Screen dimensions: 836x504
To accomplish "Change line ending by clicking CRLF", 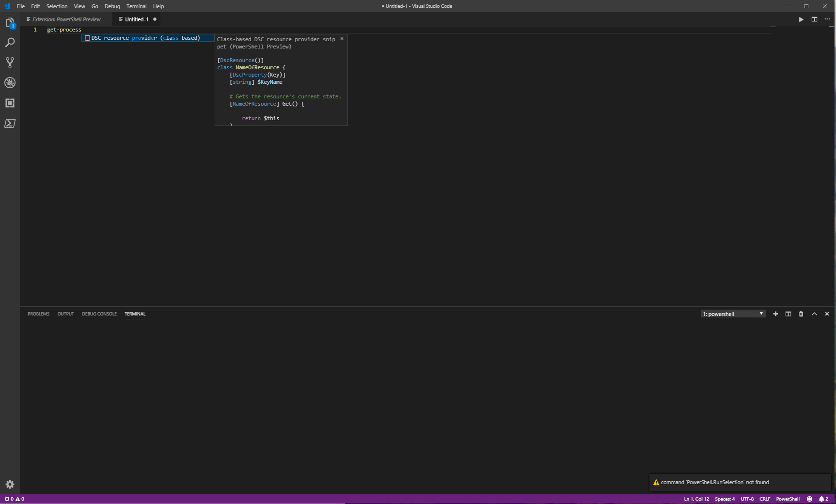I will click(765, 499).
